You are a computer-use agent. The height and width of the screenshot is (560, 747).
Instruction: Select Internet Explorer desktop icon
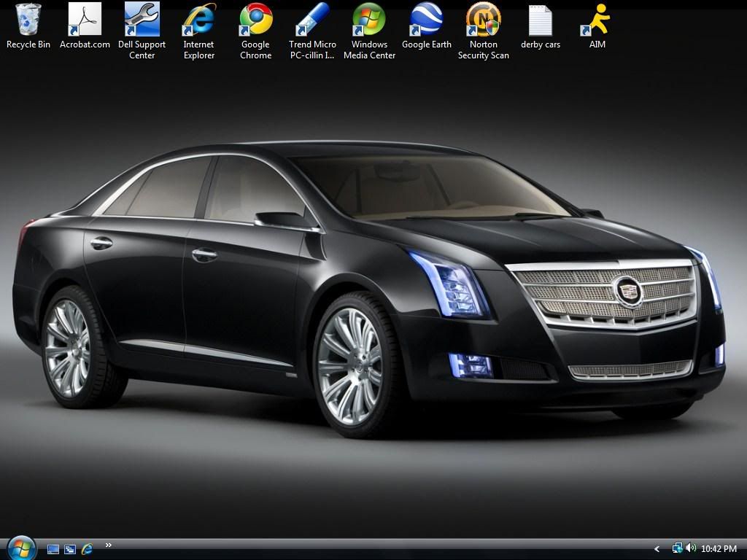(198, 20)
